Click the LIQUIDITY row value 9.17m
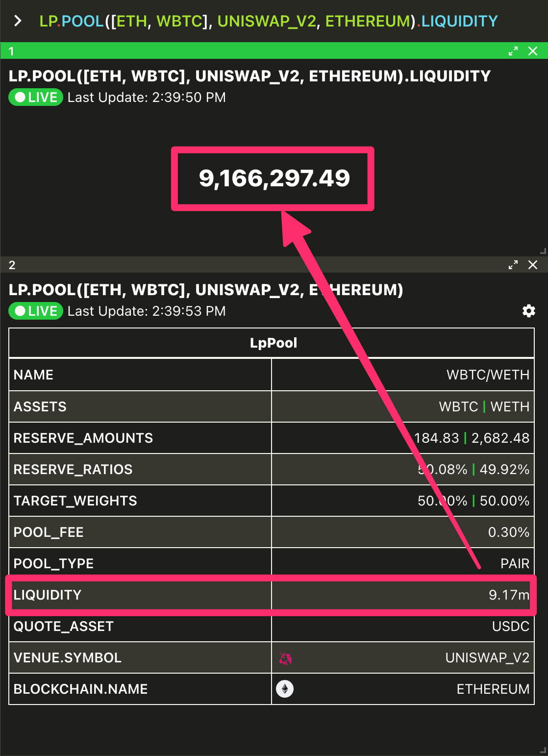This screenshot has height=756, width=548. pyautogui.click(x=509, y=595)
